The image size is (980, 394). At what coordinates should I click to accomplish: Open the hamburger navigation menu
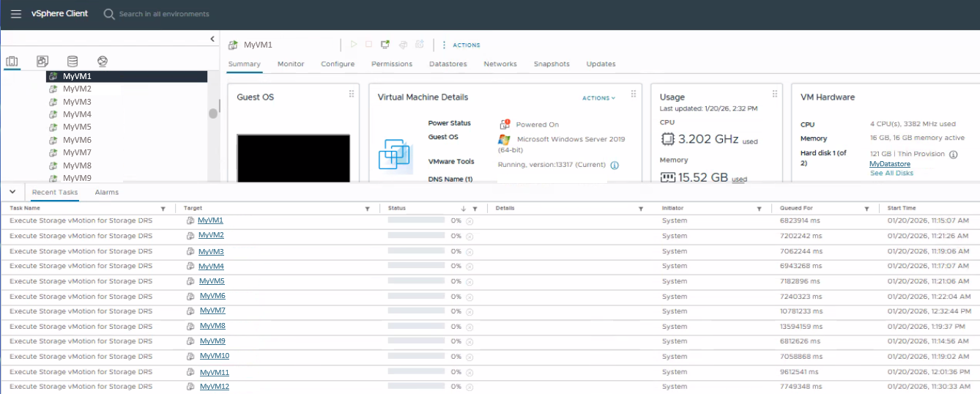coord(15,14)
